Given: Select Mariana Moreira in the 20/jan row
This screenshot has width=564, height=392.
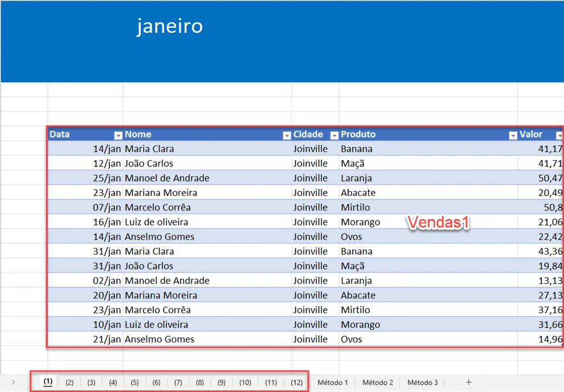Looking at the screenshot, I should click(207, 295).
